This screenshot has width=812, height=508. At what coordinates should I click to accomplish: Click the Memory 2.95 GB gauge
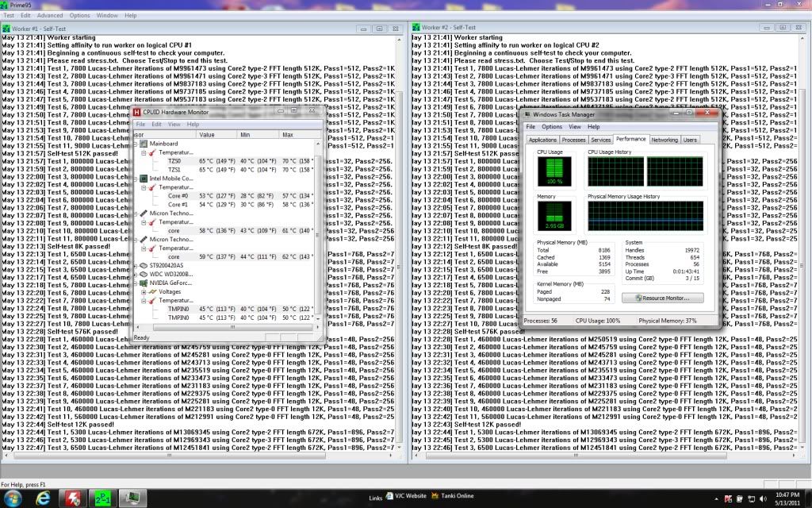tap(554, 216)
